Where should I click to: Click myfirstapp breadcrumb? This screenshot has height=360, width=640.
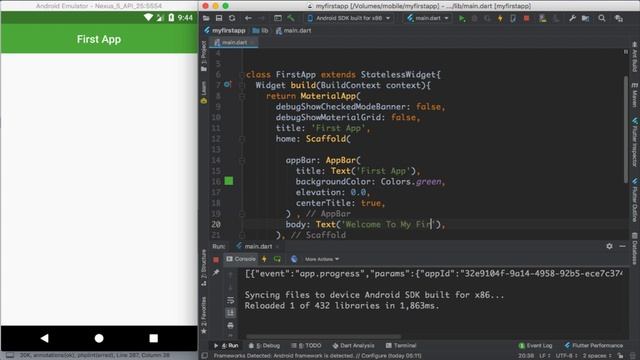[x=224, y=31]
